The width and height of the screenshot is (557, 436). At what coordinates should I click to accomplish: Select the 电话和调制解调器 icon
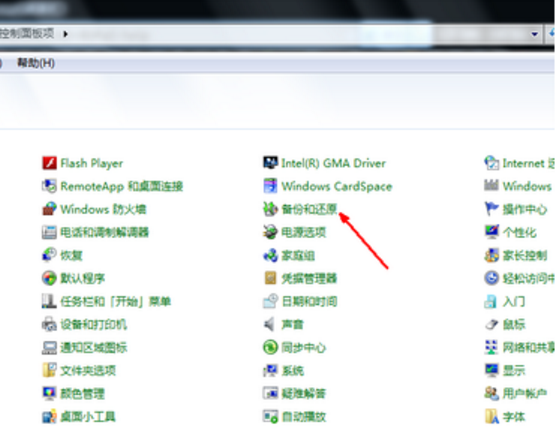49,232
